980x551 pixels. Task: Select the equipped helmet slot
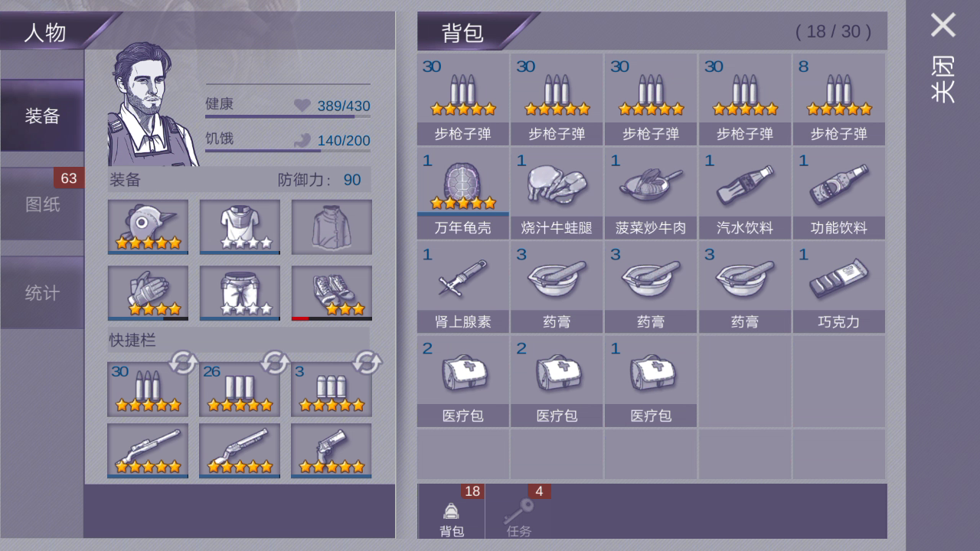148,227
